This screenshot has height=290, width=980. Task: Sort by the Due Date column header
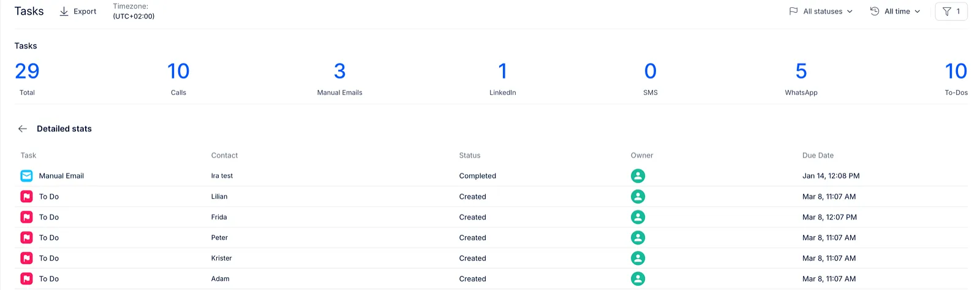(818, 156)
